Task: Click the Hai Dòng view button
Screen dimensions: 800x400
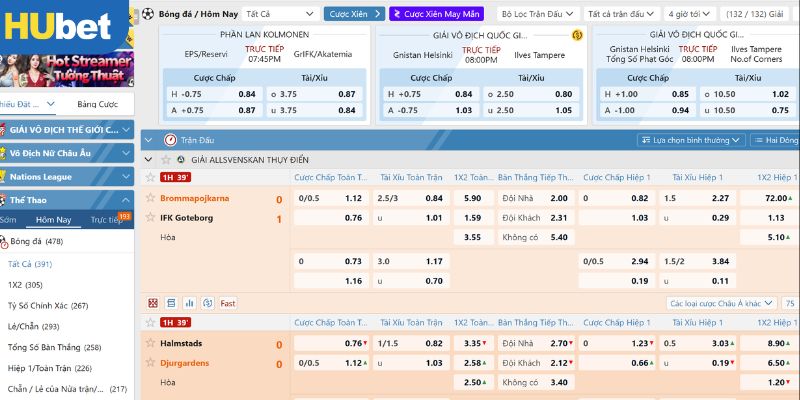Action: point(776,140)
